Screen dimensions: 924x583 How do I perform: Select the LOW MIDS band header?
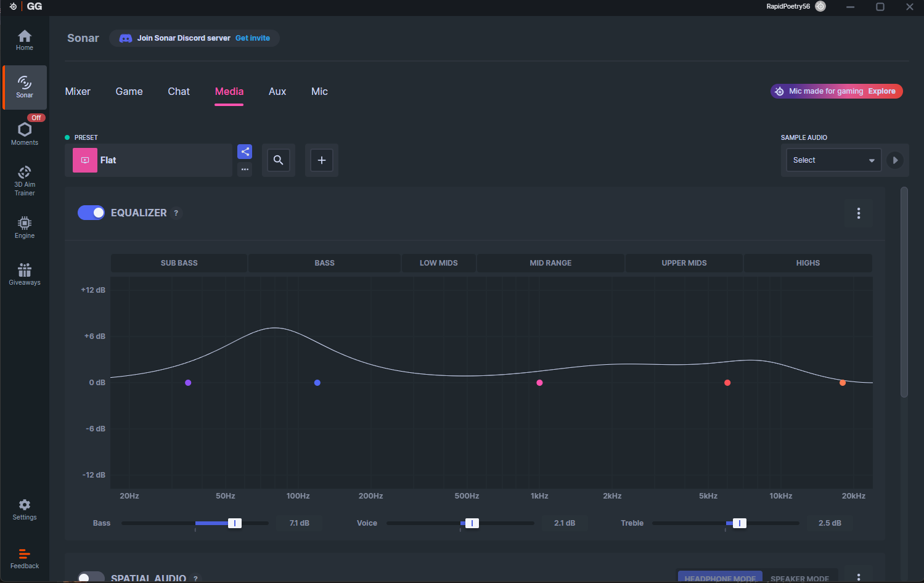(x=439, y=263)
